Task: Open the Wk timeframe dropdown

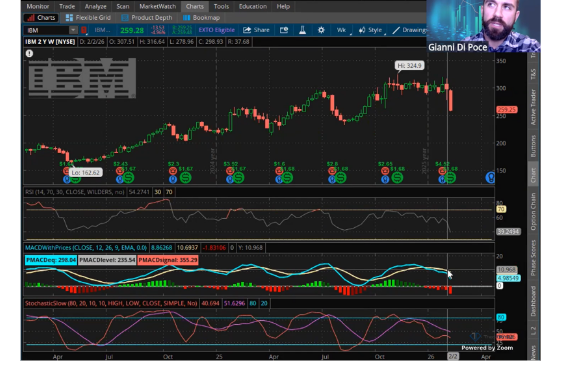Action: click(x=341, y=30)
